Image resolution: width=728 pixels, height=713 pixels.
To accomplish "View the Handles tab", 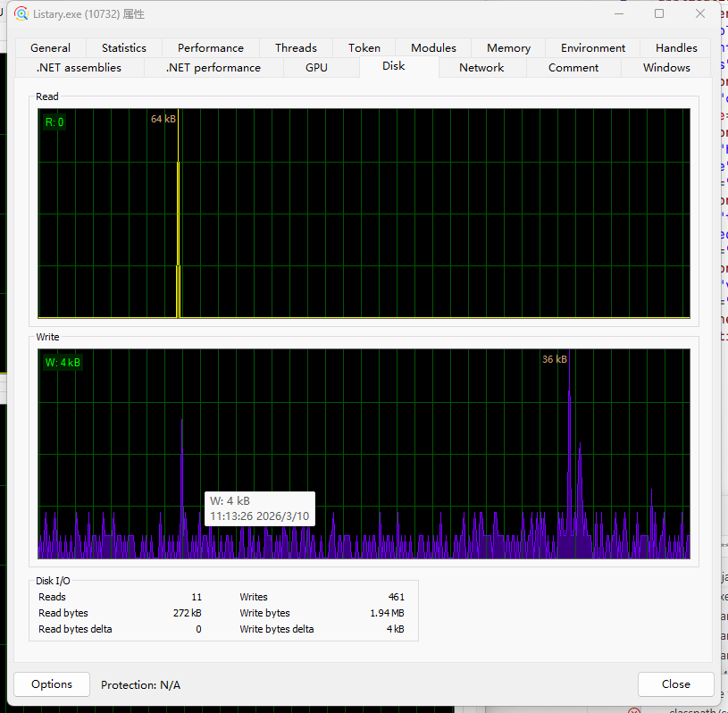I will [676, 48].
